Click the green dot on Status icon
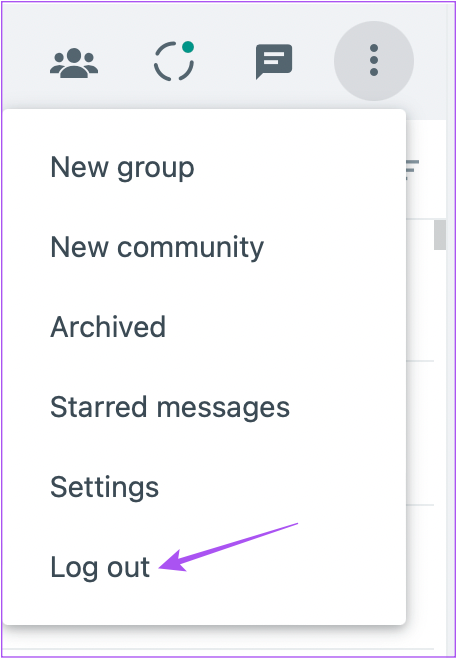 (x=188, y=47)
